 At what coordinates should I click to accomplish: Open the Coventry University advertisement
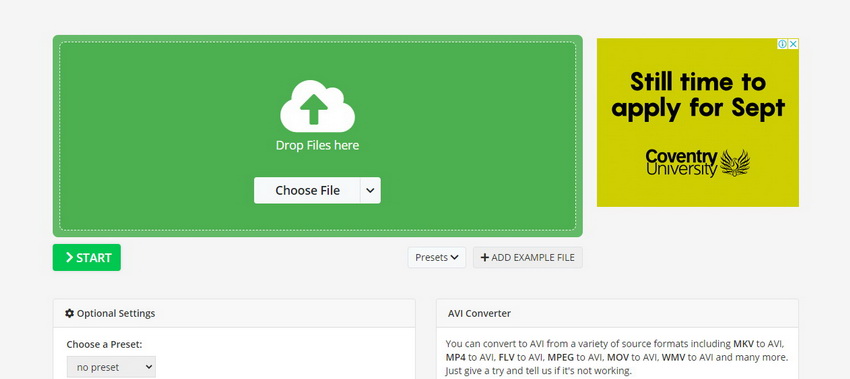point(698,123)
